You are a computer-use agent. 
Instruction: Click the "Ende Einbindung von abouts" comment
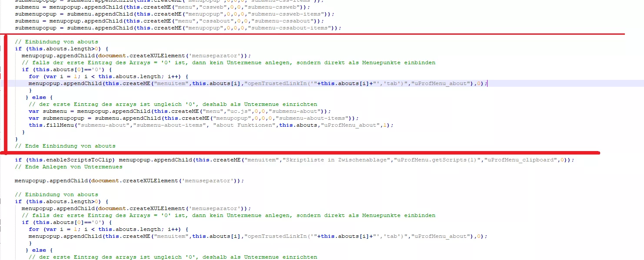point(65,146)
